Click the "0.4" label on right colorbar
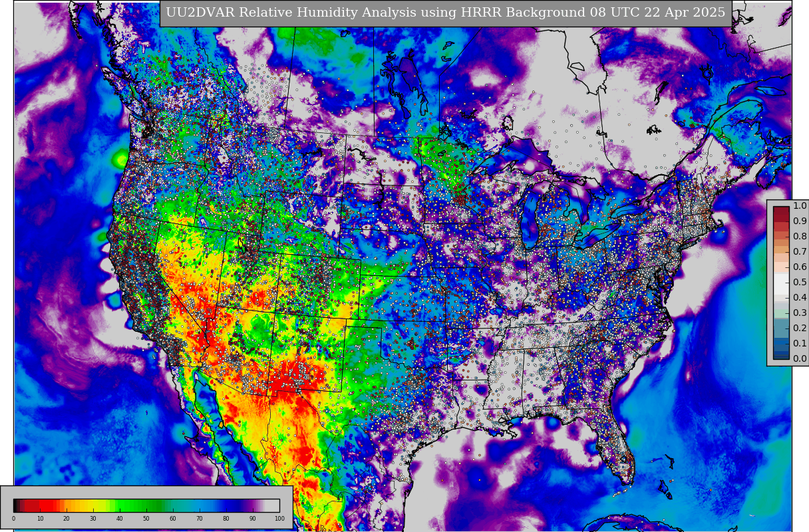 [x=800, y=297]
